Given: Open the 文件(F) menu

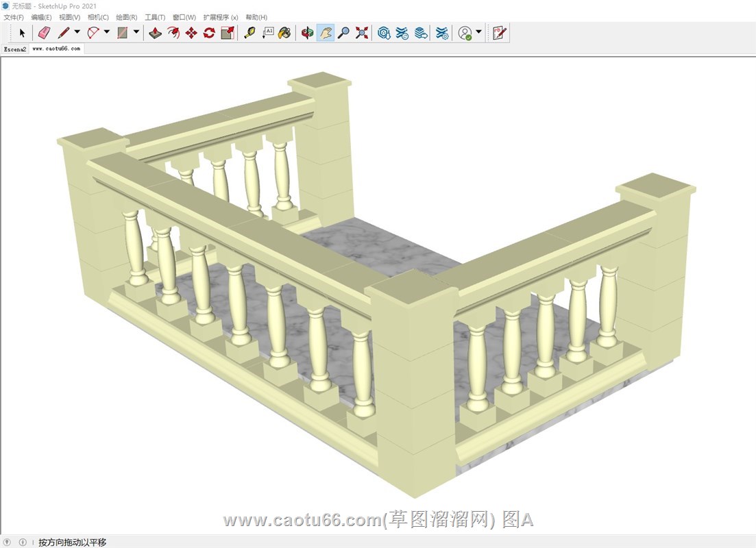Looking at the screenshot, I should pos(14,17).
